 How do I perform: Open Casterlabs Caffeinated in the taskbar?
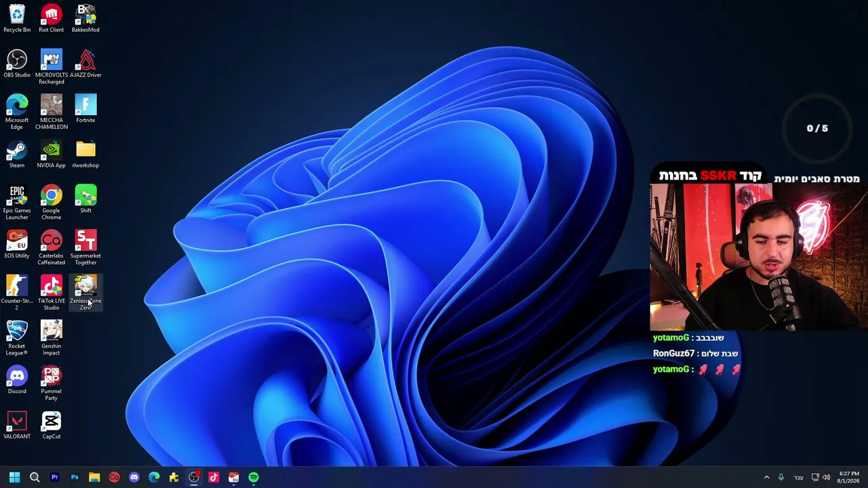(x=114, y=477)
